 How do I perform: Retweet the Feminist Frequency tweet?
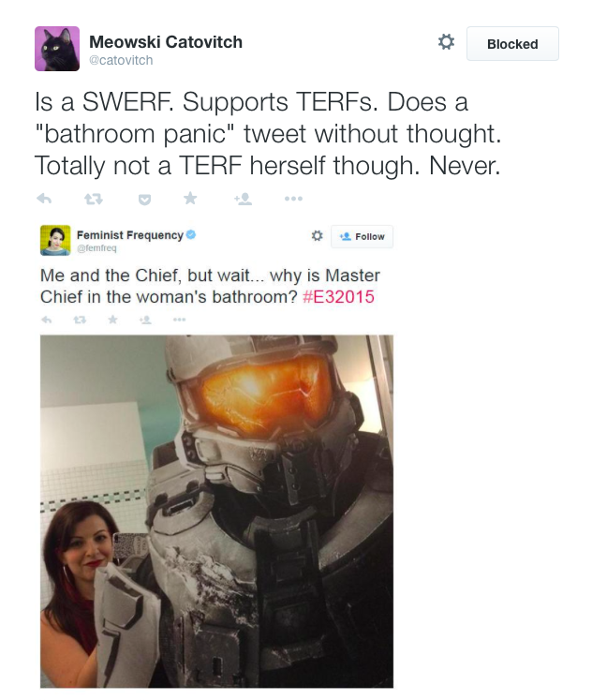(80, 320)
